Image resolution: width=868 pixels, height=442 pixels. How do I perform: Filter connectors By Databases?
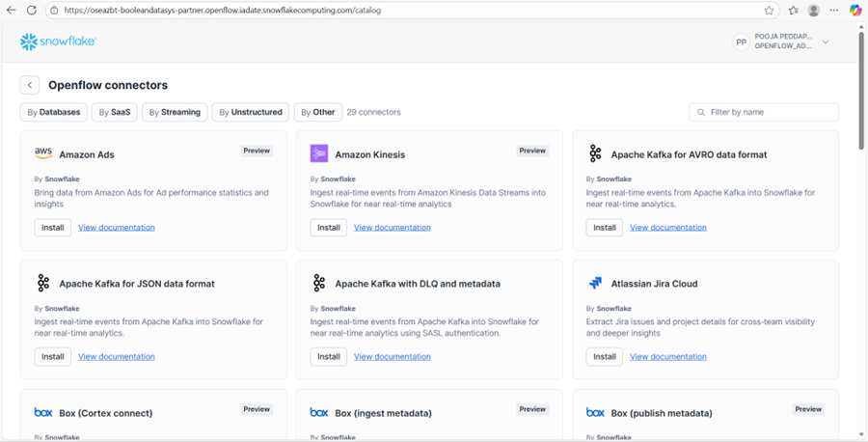coord(54,112)
